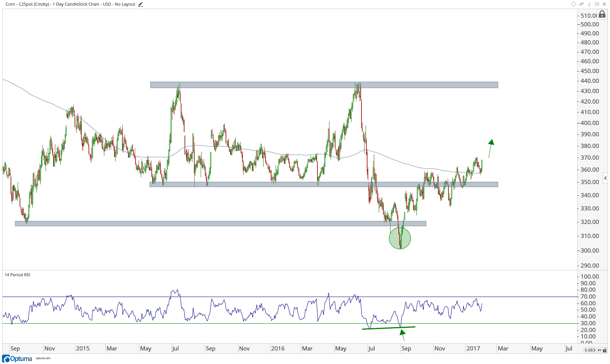Click the chart title 'Corn - C2Spot (Cmdty)'
This screenshot has height=364, width=610.
pyautogui.click(x=27, y=4)
